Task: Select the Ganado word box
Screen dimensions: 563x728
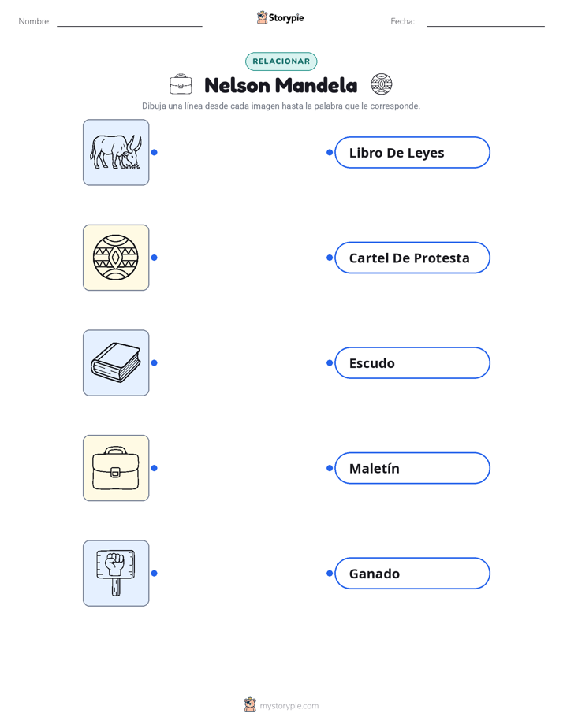Action: click(412, 574)
